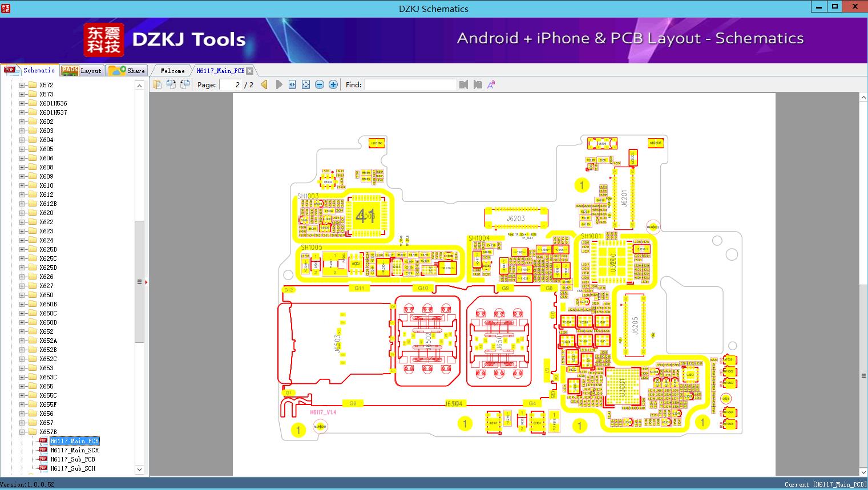Fit whole page to window icon
The width and height of the screenshot is (868, 490).
(306, 84)
